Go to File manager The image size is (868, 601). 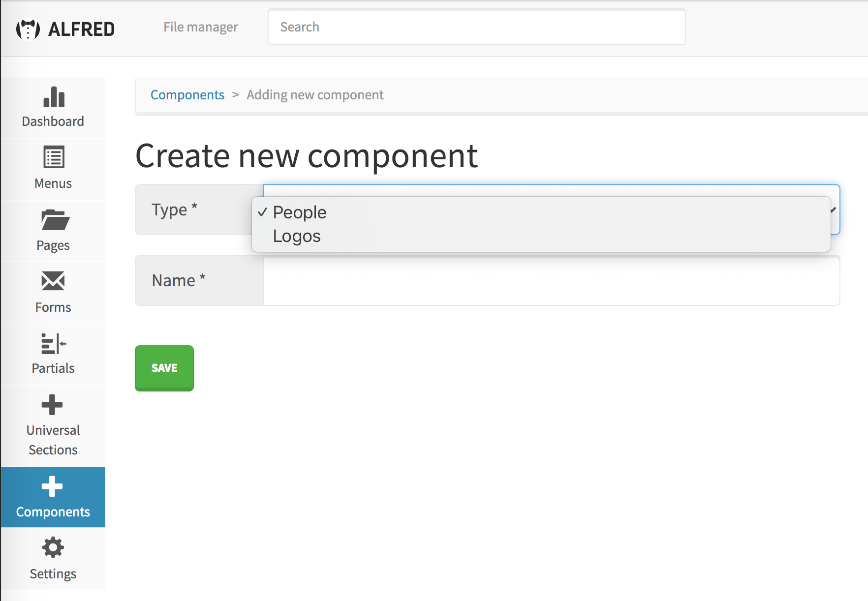point(201,27)
